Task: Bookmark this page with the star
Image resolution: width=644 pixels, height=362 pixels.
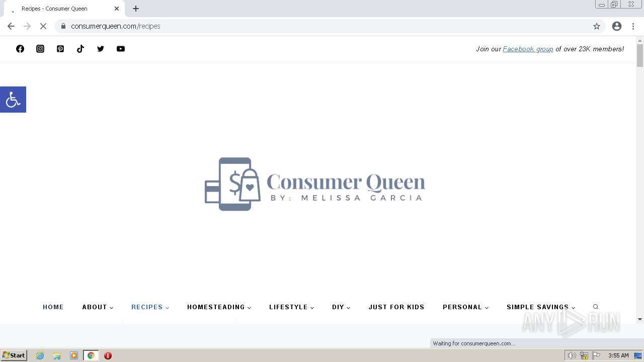Action: pyautogui.click(x=597, y=26)
